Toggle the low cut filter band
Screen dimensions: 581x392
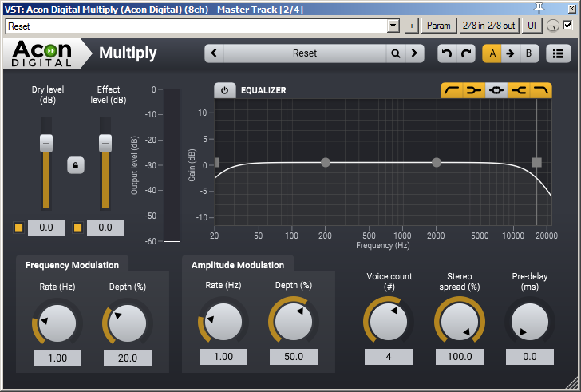tap(452, 90)
